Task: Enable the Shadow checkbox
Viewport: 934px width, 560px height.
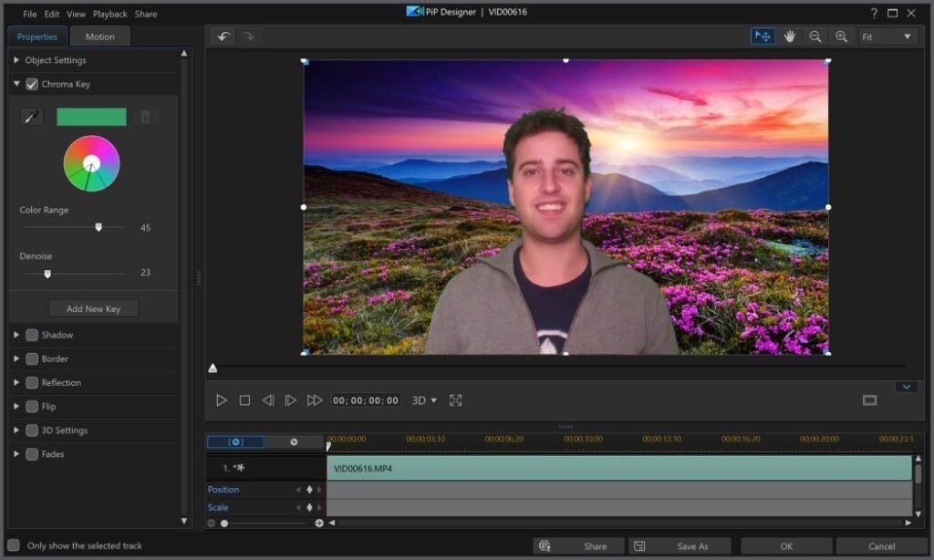Action: point(32,335)
